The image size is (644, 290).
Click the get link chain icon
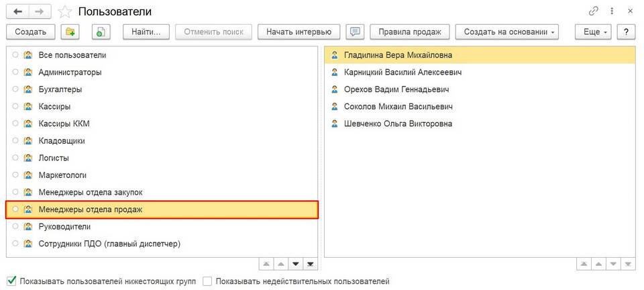593,11
